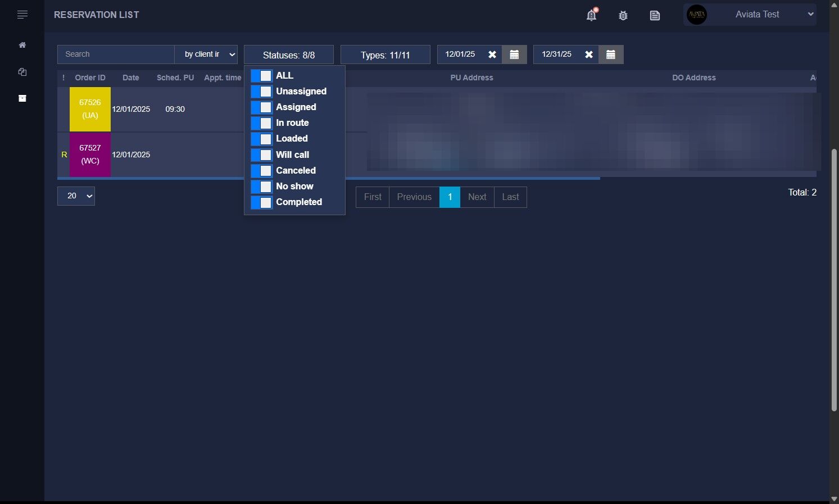839x504 pixels.
Task: Open the Aviata Test account dropdown
Action: click(750, 15)
